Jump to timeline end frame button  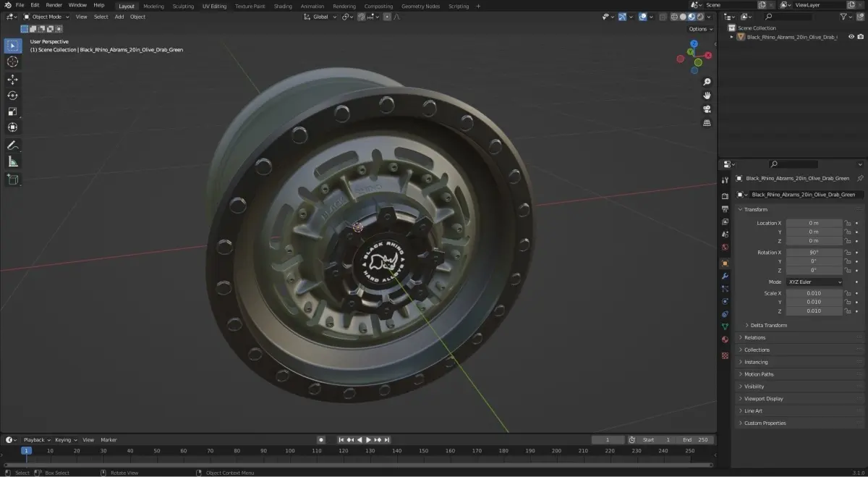387,439
